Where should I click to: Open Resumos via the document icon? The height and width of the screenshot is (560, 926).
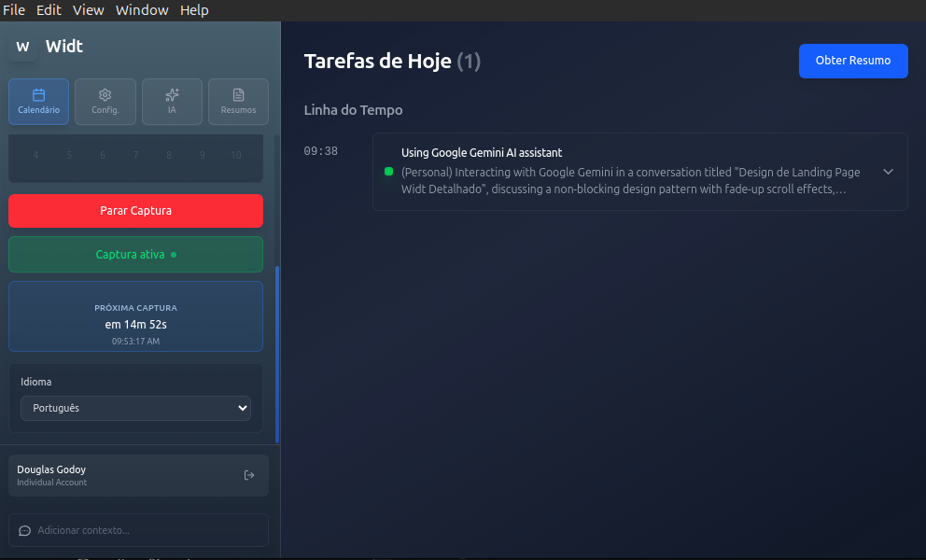[x=238, y=96]
